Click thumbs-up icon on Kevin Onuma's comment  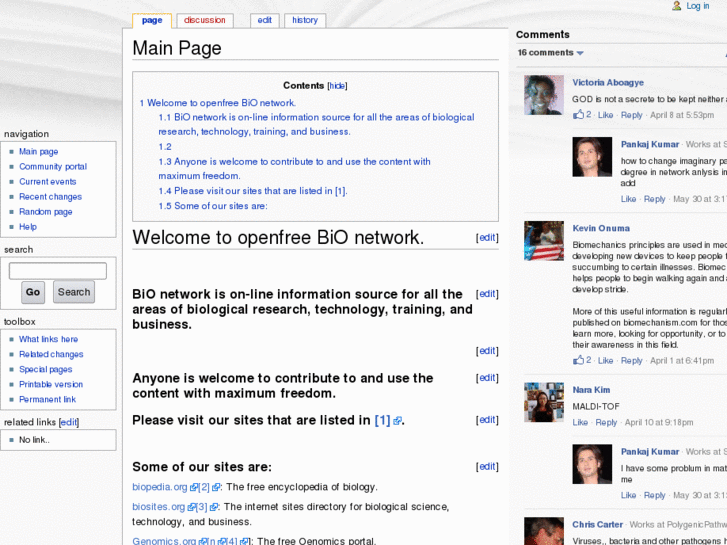tap(578, 359)
